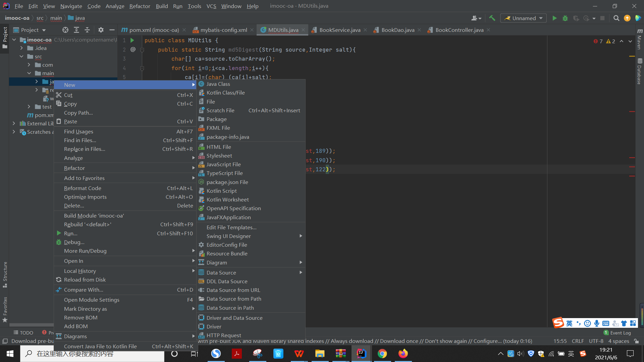
Task: Start debugging with the bug icon
Action: point(565,18)
